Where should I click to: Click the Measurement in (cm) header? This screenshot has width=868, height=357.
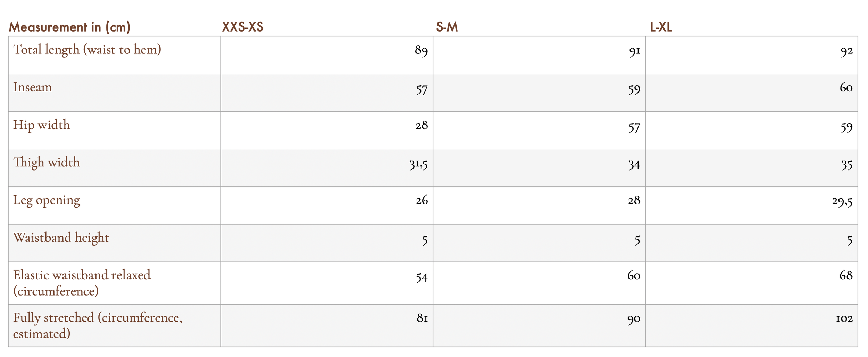tap(69, 27)
